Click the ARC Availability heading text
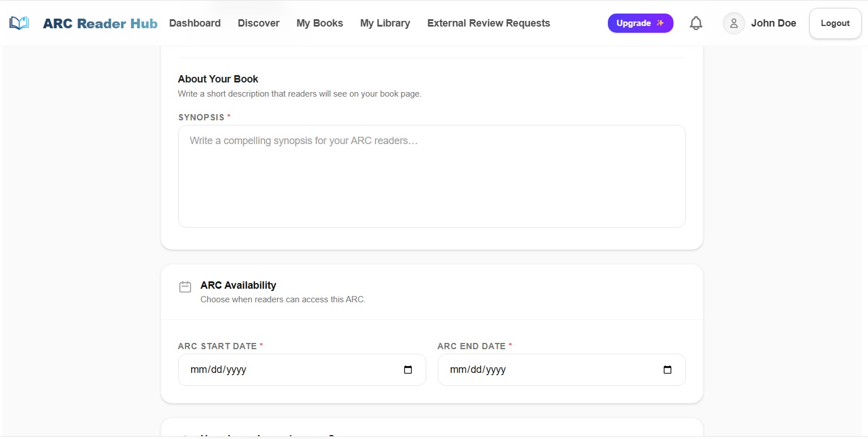Screen dimensions: 868x439 coord(238,285)
